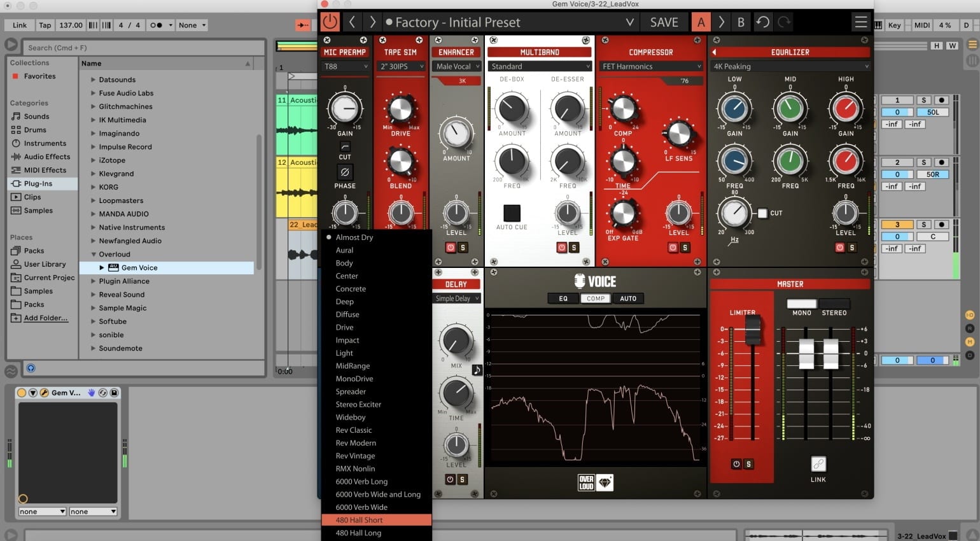The height and width of the screenshot is (541, 980).
Task: Switch master output to Stereo
Action: [x=834, y=304]
